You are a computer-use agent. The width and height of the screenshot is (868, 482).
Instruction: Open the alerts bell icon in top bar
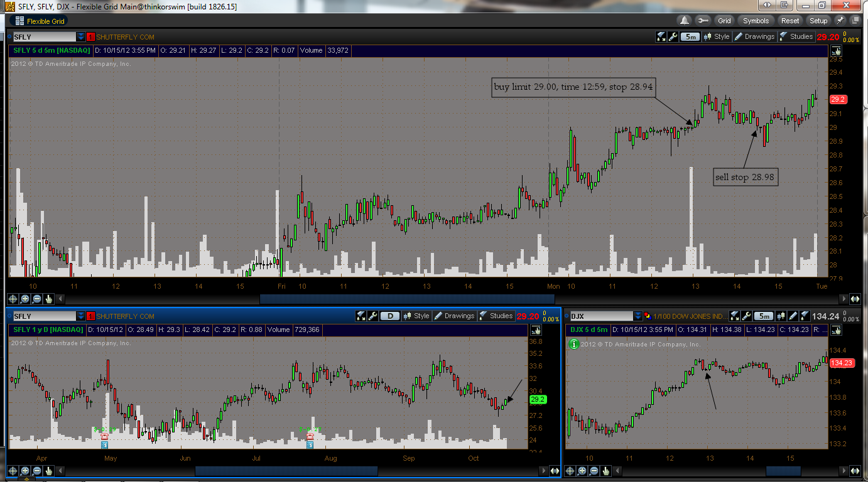(x=685, y=21)
